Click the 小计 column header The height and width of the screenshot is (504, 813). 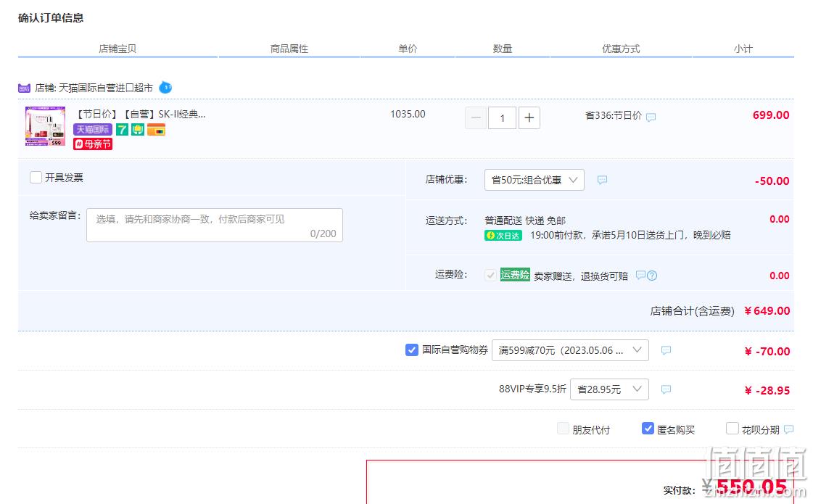pyautogui.click(x=743, y=49)
